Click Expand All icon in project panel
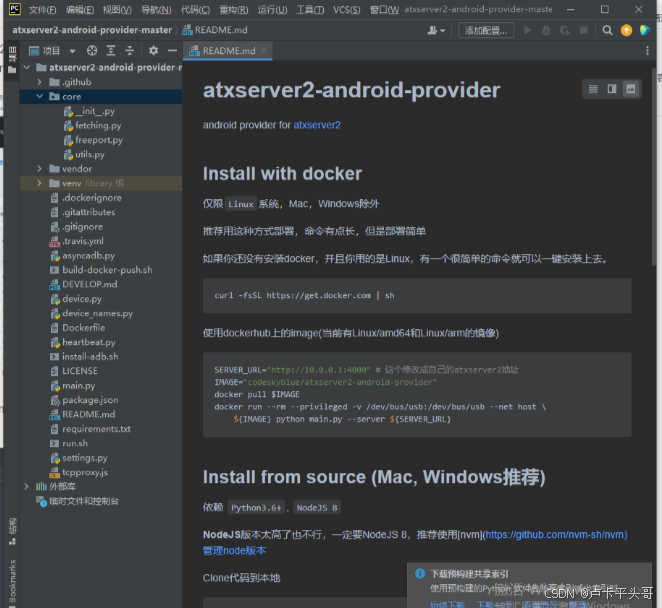Screen dimensions: 662x608 coord(111,51)
